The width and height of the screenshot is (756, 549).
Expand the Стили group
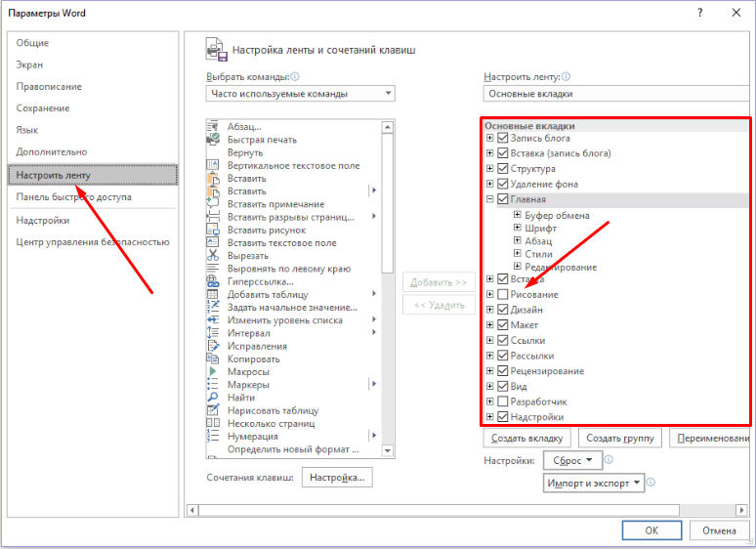pos(518,253)
